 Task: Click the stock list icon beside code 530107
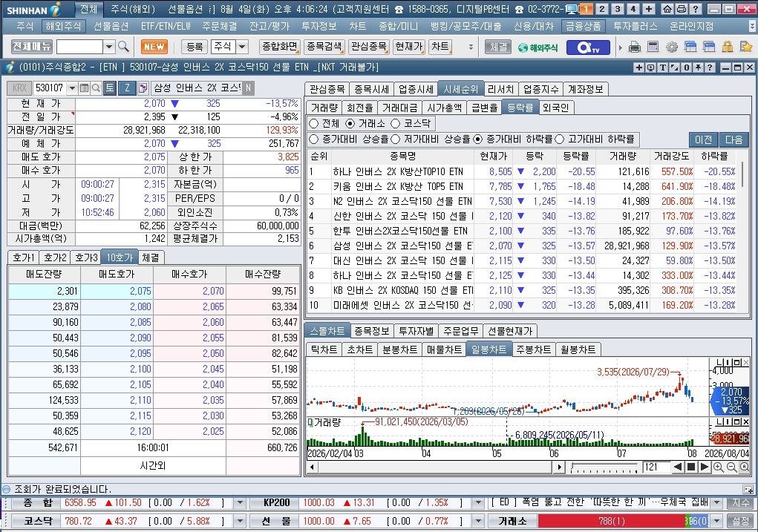tap(84, 88)
